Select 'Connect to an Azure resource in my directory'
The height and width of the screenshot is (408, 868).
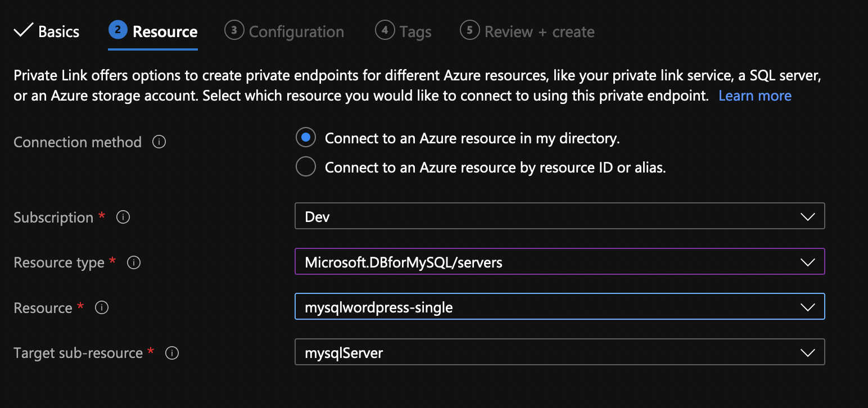pos(306,138)
